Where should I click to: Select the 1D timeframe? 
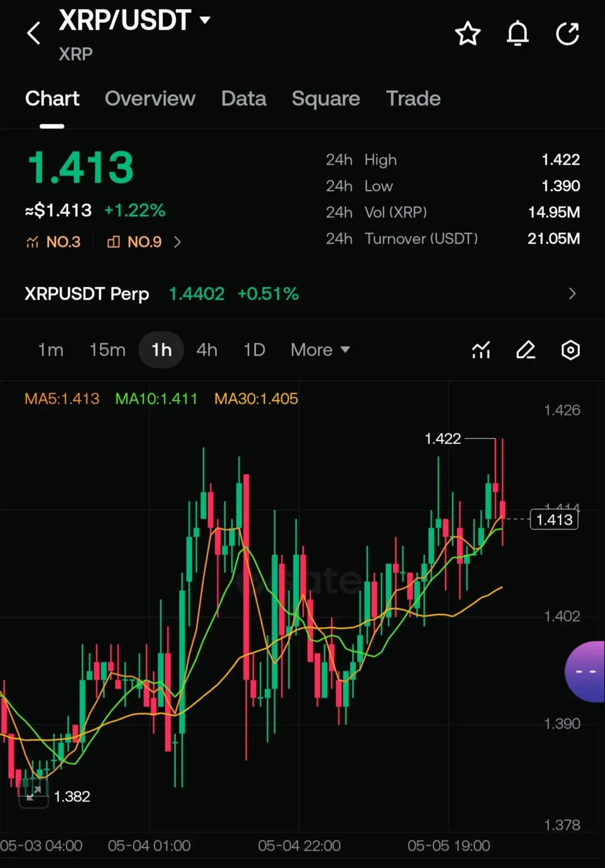254,350
